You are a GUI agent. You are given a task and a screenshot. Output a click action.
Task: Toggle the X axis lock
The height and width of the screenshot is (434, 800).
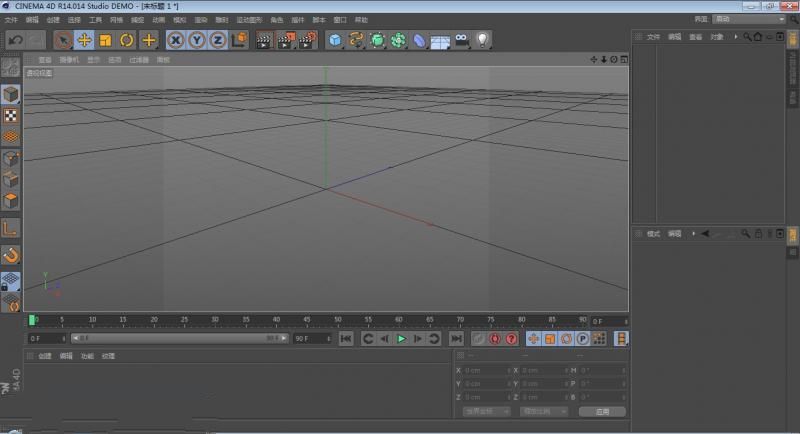point(176,40)
